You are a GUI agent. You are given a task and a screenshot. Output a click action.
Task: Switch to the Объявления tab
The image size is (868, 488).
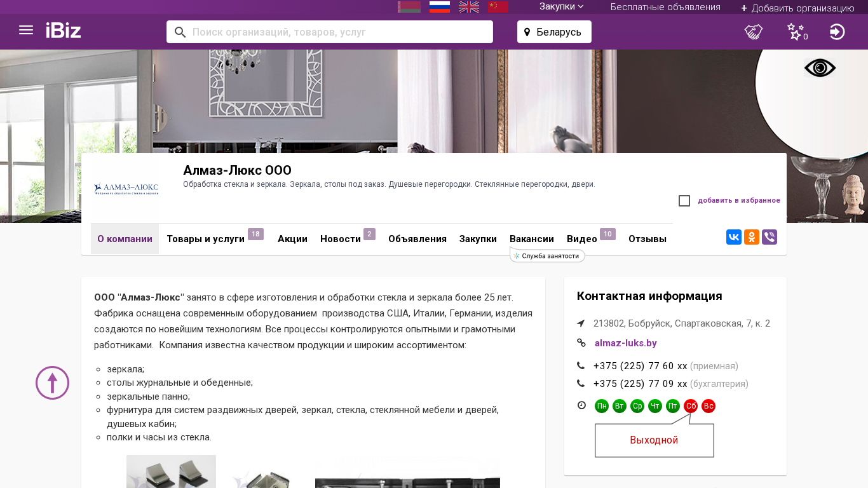[417, 239]
